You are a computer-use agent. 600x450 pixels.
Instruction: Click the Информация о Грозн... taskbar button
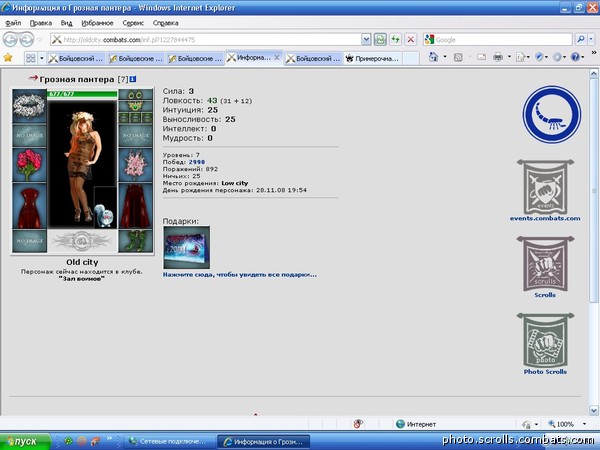click(x=264, y=441)
